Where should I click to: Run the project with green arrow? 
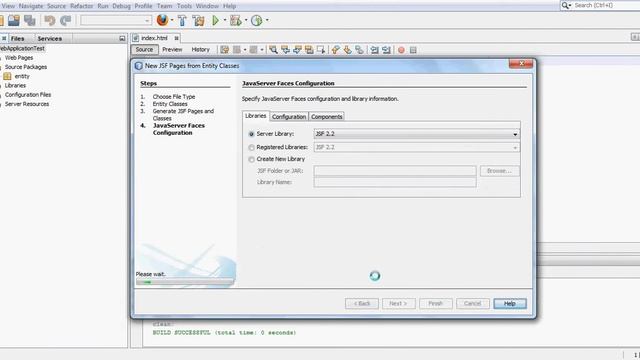[x=216, y=20]
